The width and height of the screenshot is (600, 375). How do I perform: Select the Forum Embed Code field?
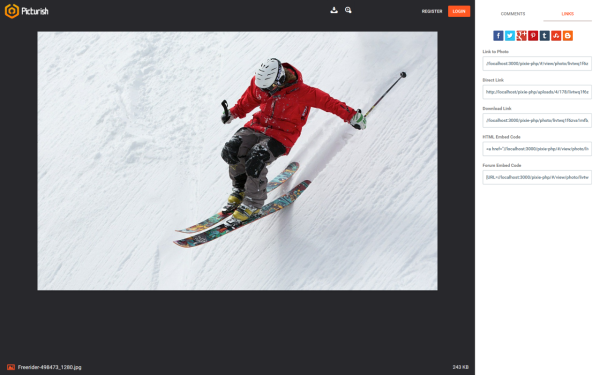click(537, 177)
